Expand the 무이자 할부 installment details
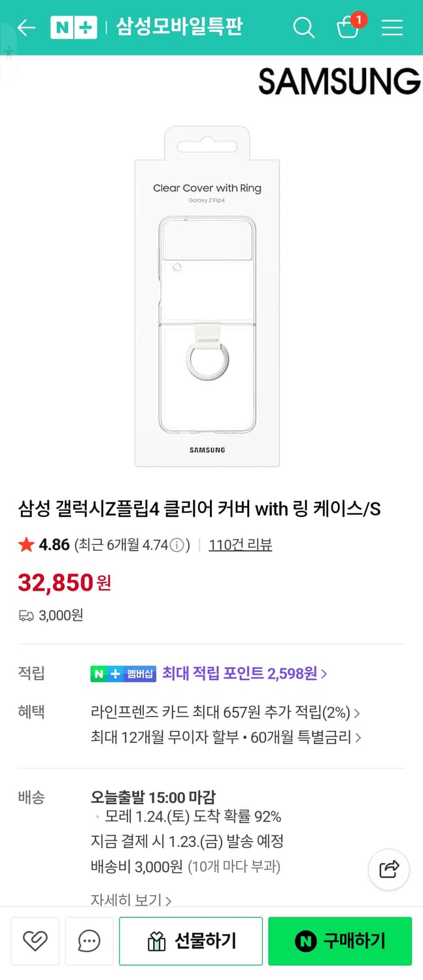This screenshot has height=980, width=423. click(x=226, y=737)
